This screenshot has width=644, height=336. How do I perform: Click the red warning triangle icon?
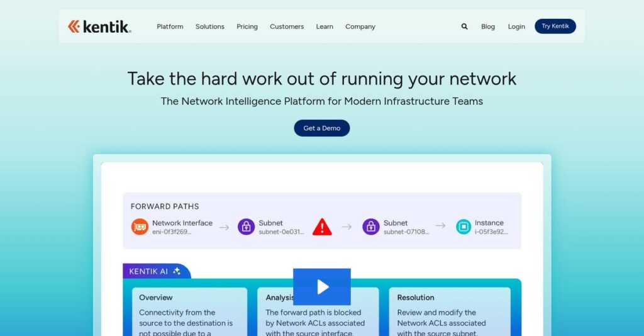(x=322, y=227)
